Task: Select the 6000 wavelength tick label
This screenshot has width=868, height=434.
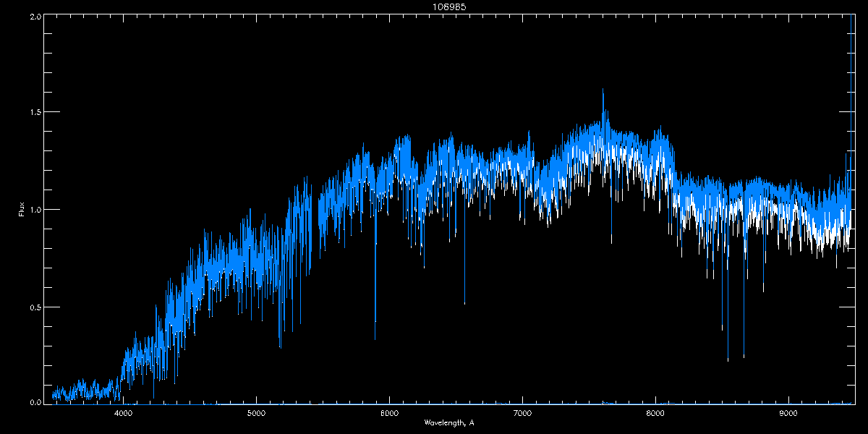Action: (389, 413)
